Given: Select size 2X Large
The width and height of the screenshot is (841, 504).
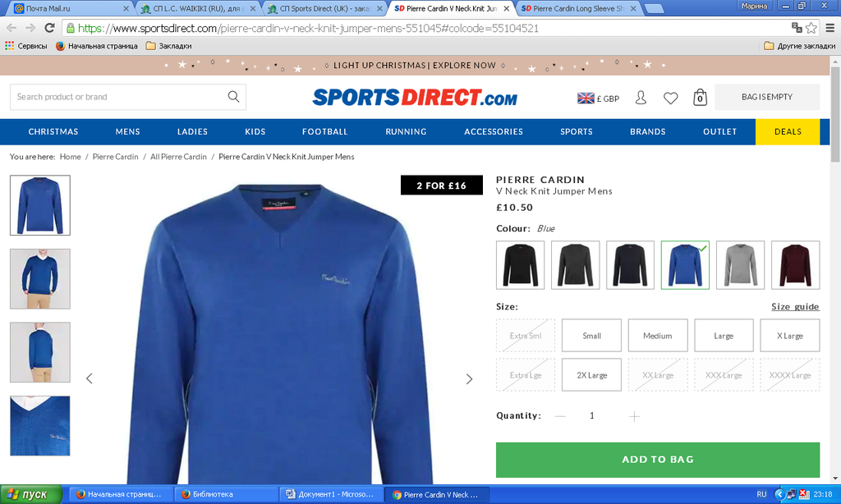Looking at the screenshot, I should click(591, 375).
